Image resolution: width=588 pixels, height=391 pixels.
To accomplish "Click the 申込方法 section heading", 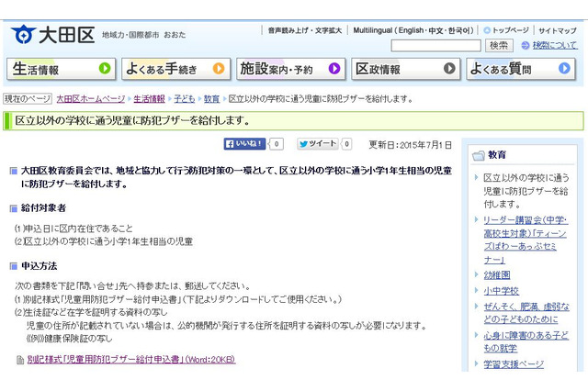I will pyautogui.click(x=39, y=266).
